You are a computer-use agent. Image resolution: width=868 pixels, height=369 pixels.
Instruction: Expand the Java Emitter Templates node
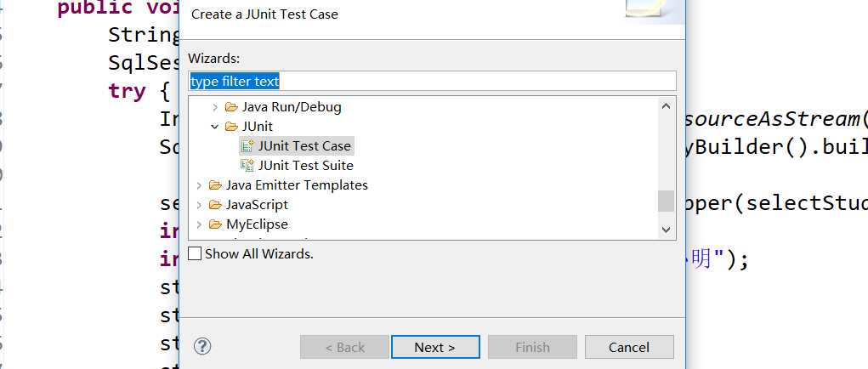[x=199, y=185]
